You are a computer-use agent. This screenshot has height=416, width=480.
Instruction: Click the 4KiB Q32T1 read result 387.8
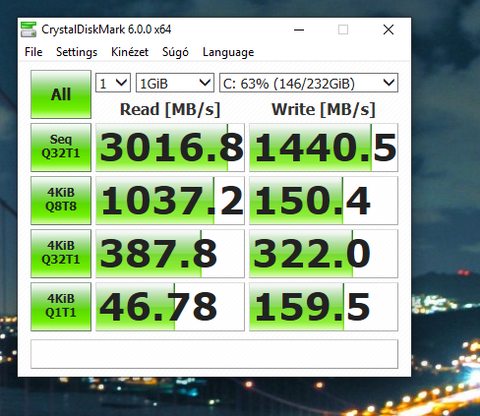tap(170, 253)
